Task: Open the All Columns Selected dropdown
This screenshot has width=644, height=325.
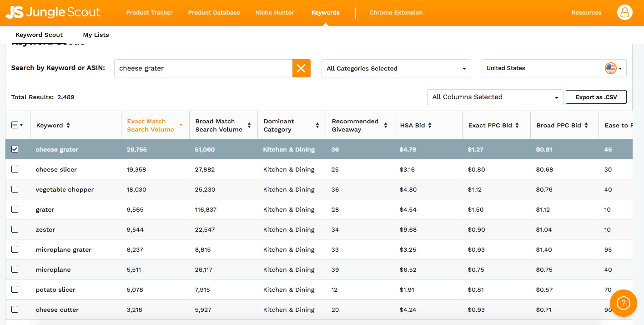Action: [x=495, y=97]
